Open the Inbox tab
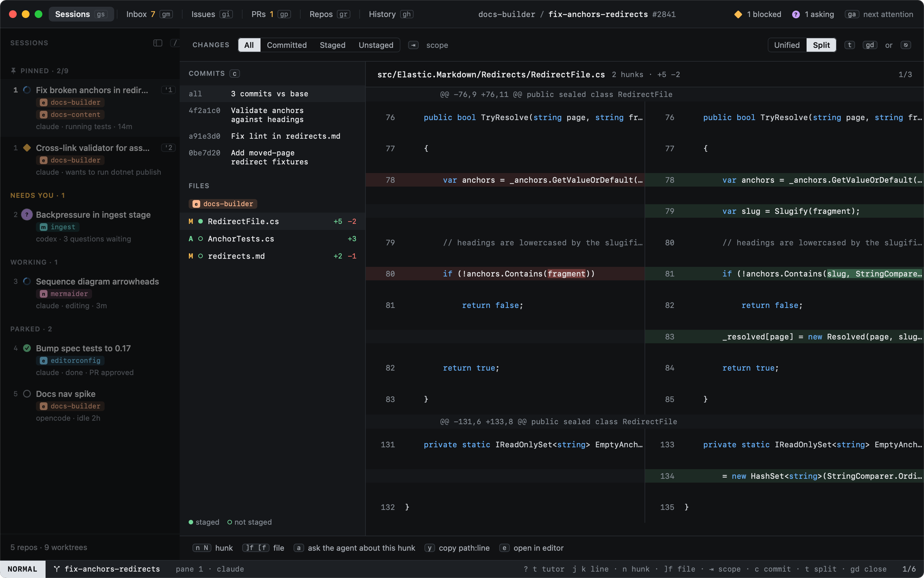Image resolution: width=924 pixels, height=578 pixels. [149, 14]
